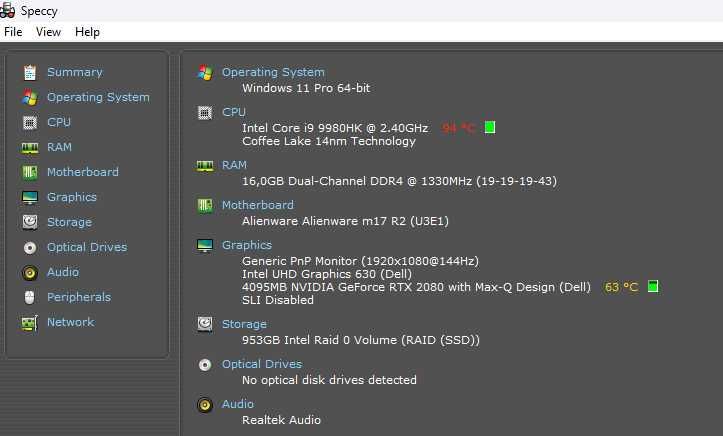723x436 pixels.
Task: Click the Graphics monitor icon in sidebar
Action: (30, 197)
